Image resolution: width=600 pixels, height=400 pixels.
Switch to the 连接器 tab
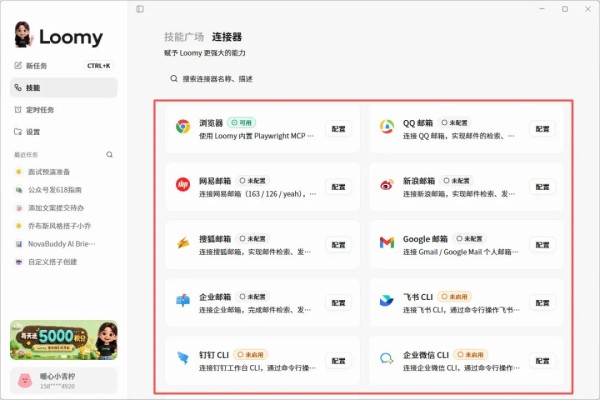pos(227,37)
